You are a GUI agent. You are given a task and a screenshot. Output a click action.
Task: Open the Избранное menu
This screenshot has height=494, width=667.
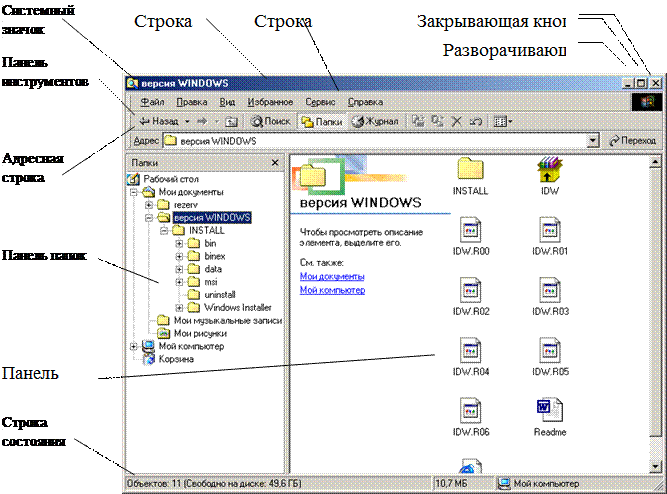click(270, 102)
